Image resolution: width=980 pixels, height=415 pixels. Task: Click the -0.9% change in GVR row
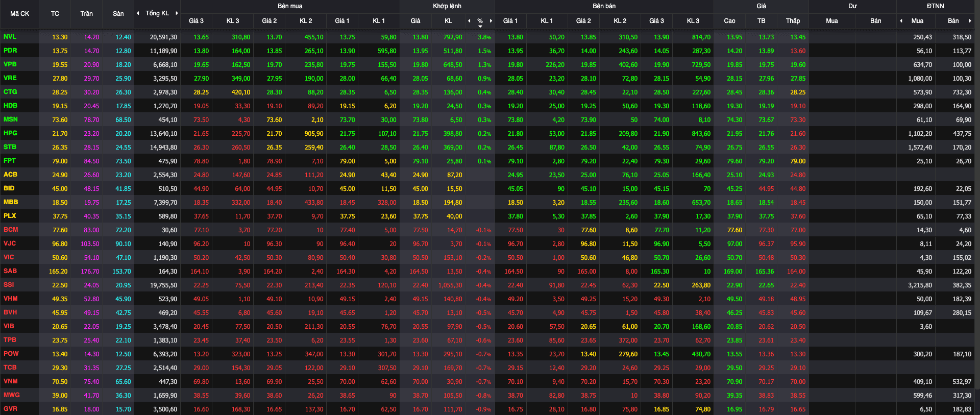(x=483, y=409)
